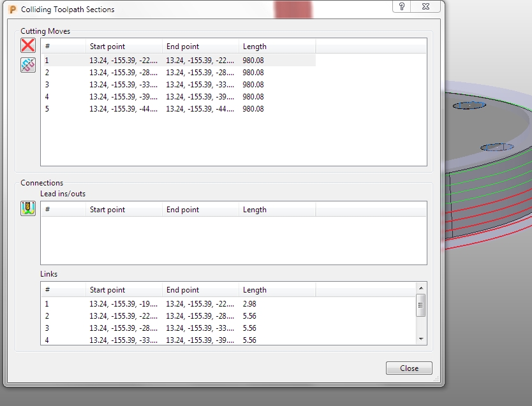Click the Start point header under Links

[108, 289]
